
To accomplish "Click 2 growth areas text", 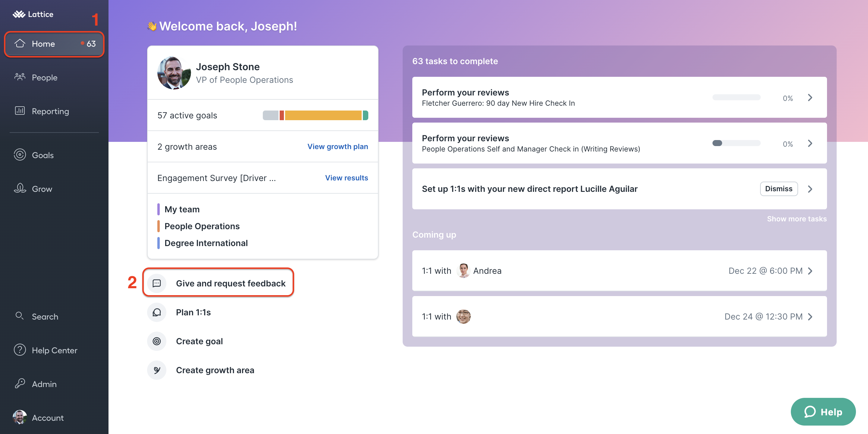I will (187, 146).
